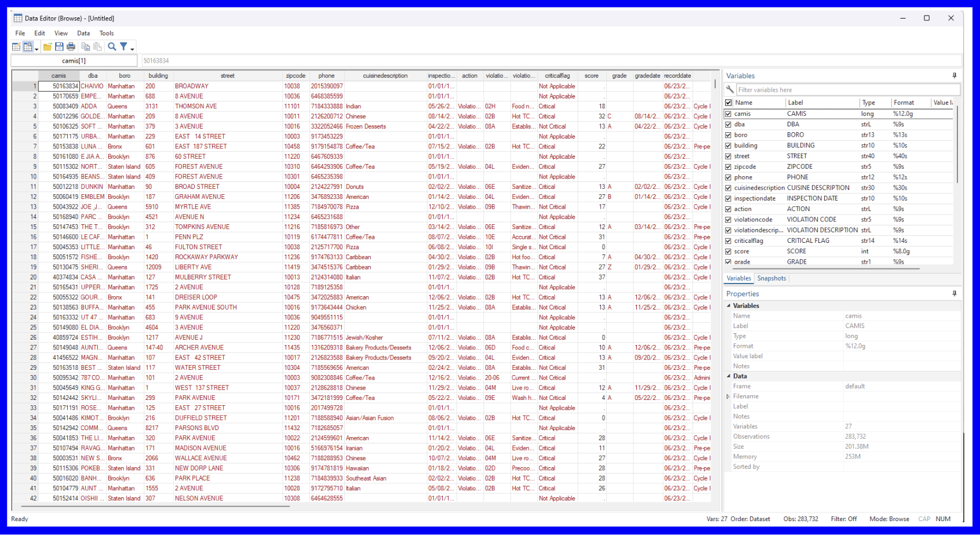The image size is (980, 535).
Task: Select the zipcode column header
Action: [x=296, y=76]
